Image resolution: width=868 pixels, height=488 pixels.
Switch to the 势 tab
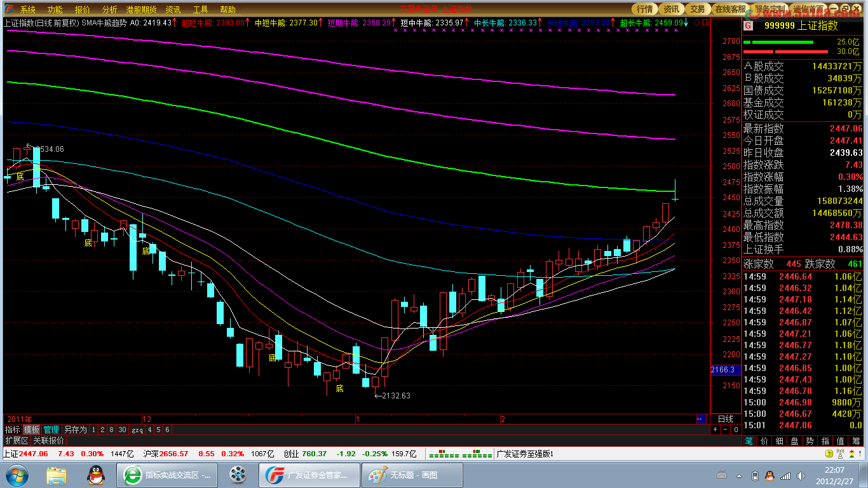coord(810,440)
